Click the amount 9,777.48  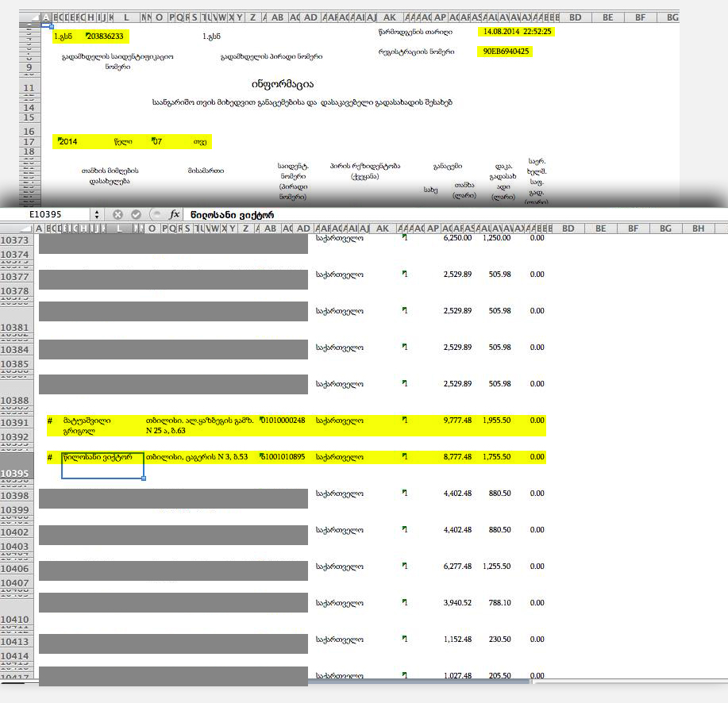457,421
